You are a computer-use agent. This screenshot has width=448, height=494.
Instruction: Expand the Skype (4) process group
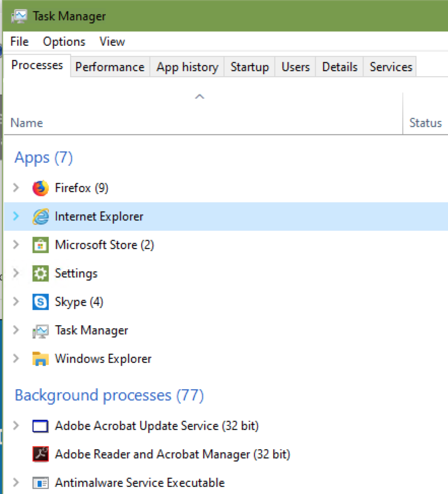tap(16, 301)
